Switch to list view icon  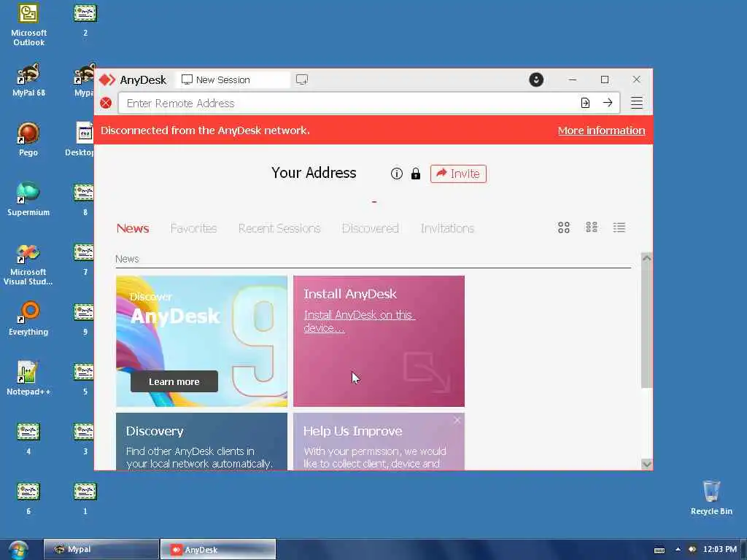[x=619, y=227]
